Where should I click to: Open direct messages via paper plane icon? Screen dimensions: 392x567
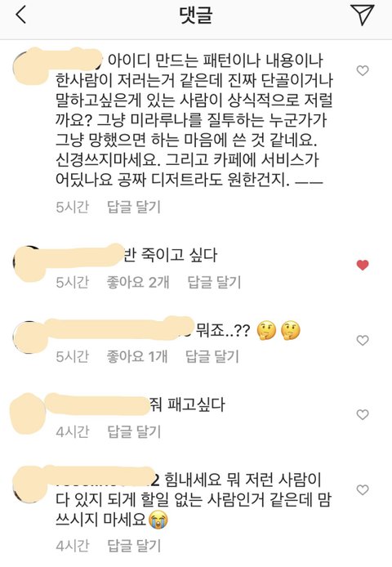362,15
